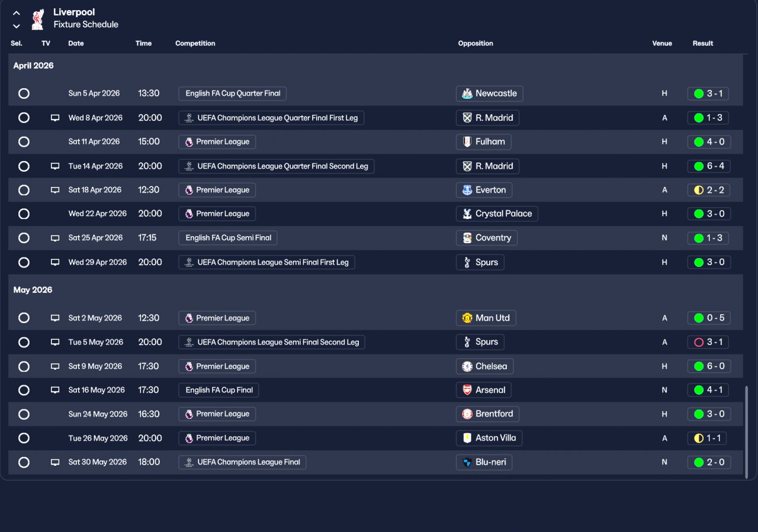Click the April 2026 month heading

click(34, 66)
